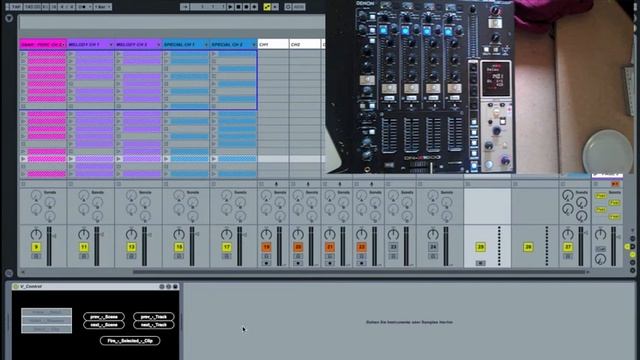Screen dimensions: 640x360
Task: Open the 1 Bar quantization dropdown
Action: tap(103, 7)
